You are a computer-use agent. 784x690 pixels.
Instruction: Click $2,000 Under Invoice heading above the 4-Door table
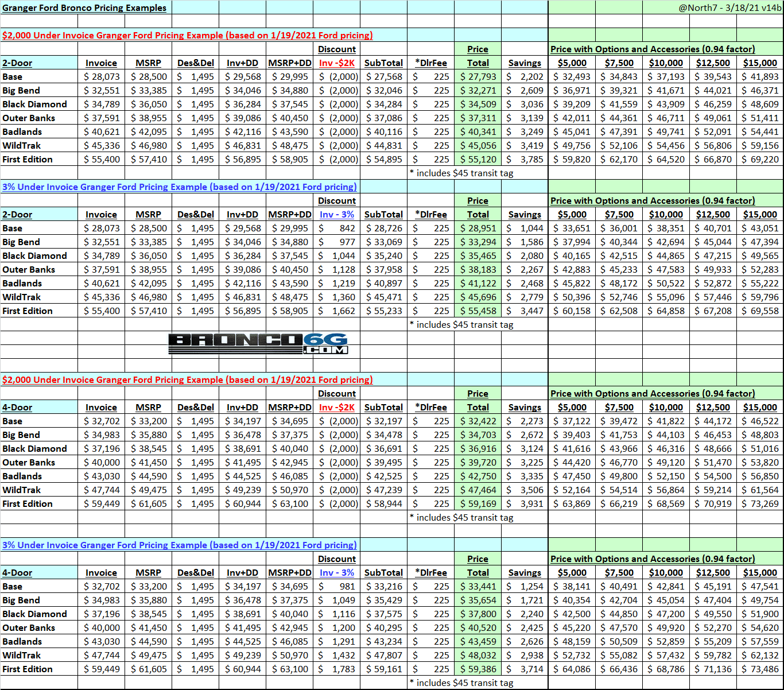coord(188,379)
